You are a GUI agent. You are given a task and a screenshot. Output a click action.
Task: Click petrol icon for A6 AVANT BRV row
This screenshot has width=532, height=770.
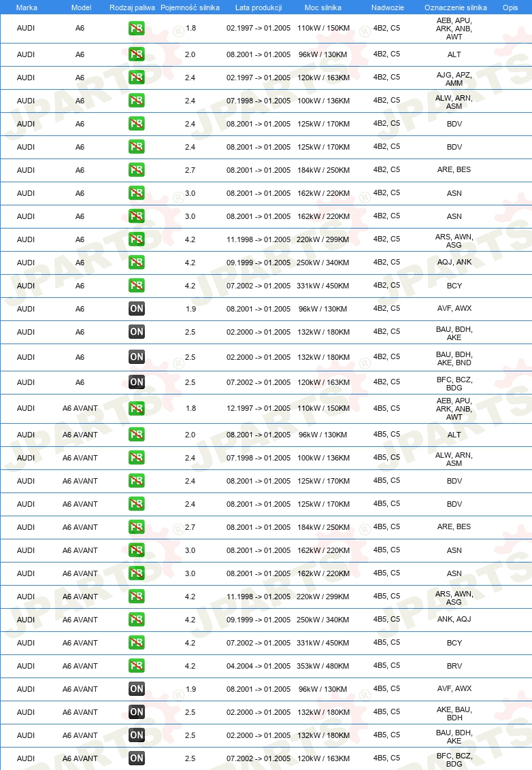coord(137,666)
